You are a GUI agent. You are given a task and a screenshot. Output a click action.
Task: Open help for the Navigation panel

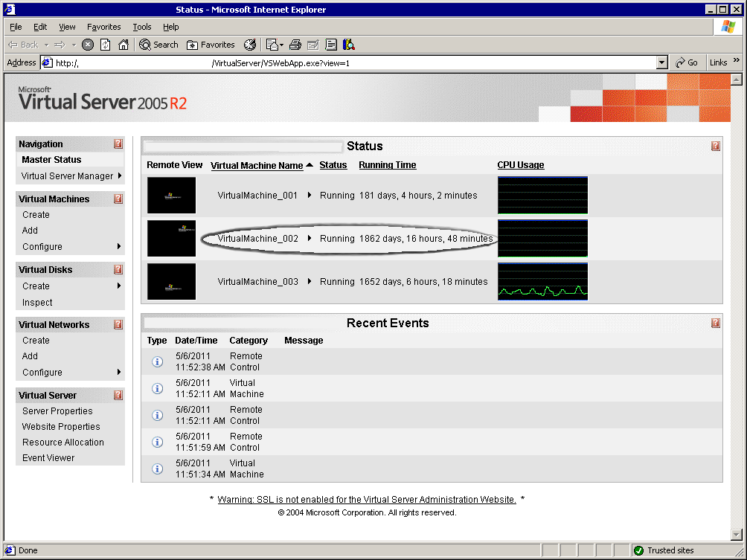coord(118,144)
